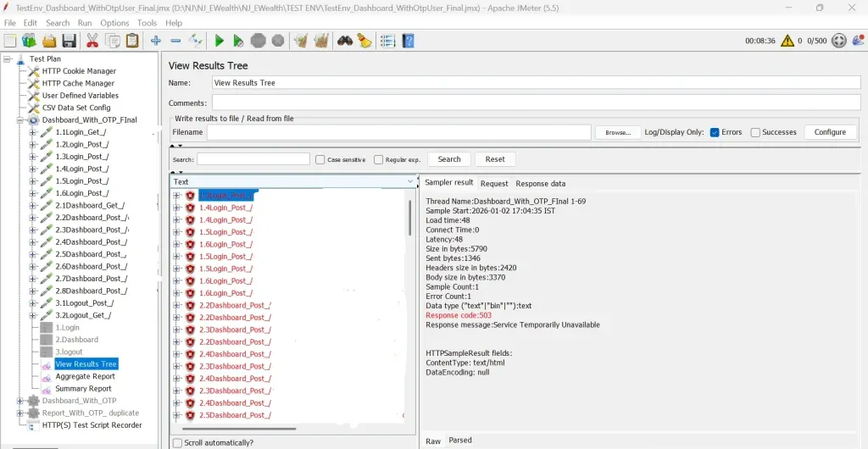Image resolution: width=868 pixels, height=449 pixels.
Task: Click the Search text field
Action: 253,159
